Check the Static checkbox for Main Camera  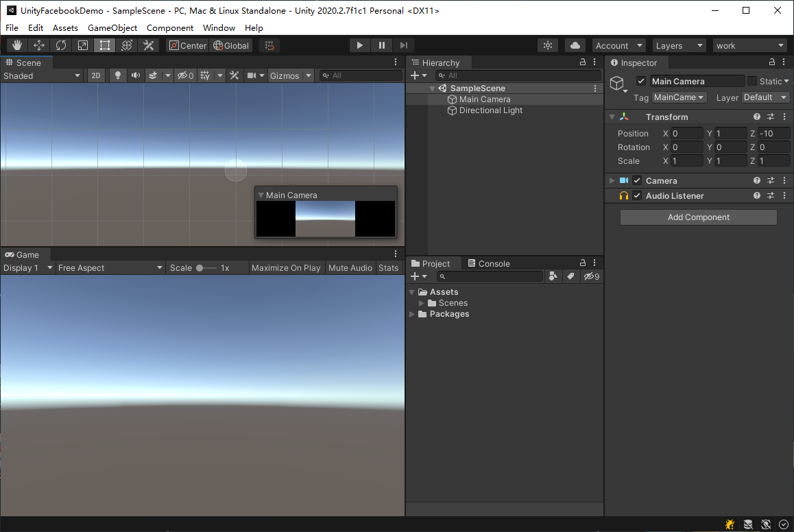(x=752, y=81)
